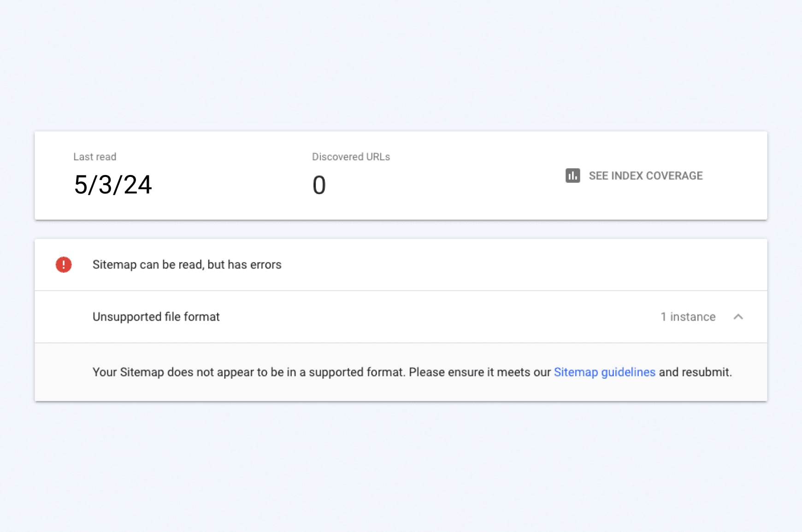
Task: Collapse the Unsupported file format details
Action: pyautogui.click(x=738, y=317)
